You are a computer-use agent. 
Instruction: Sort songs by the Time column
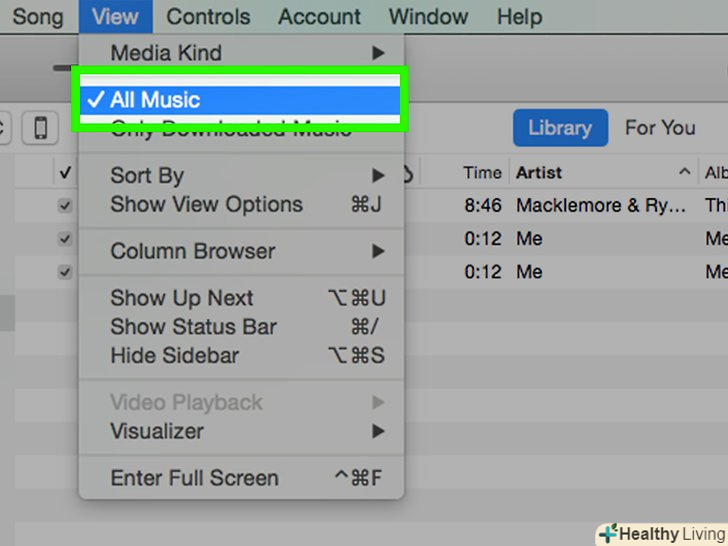coord(482,173)
